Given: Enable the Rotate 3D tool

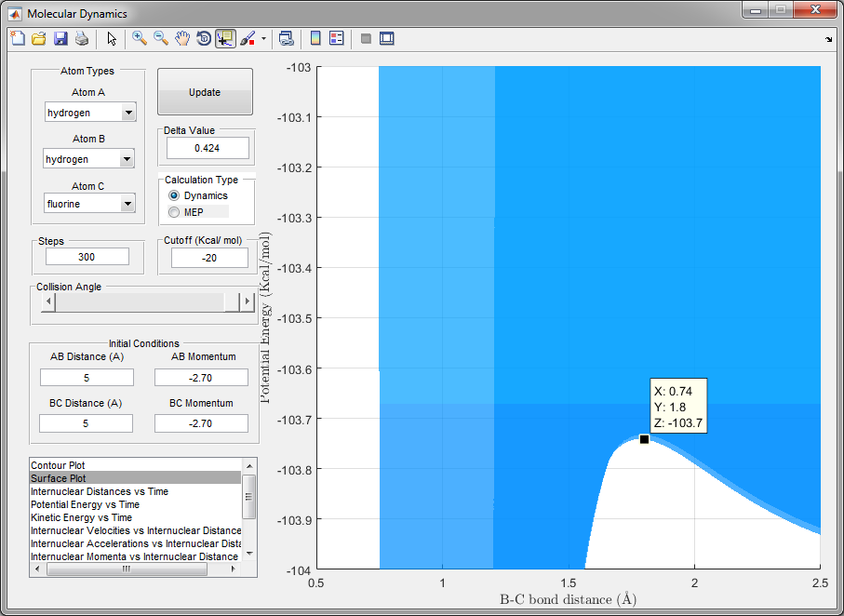Looking at the screenshot, I should coord(204,38).
